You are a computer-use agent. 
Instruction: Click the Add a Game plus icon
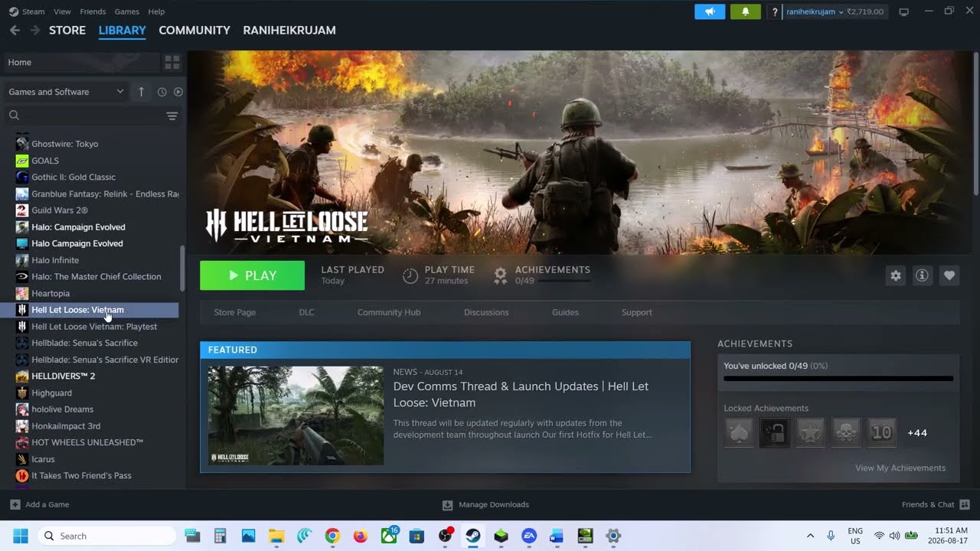click(x=15, y=504)
